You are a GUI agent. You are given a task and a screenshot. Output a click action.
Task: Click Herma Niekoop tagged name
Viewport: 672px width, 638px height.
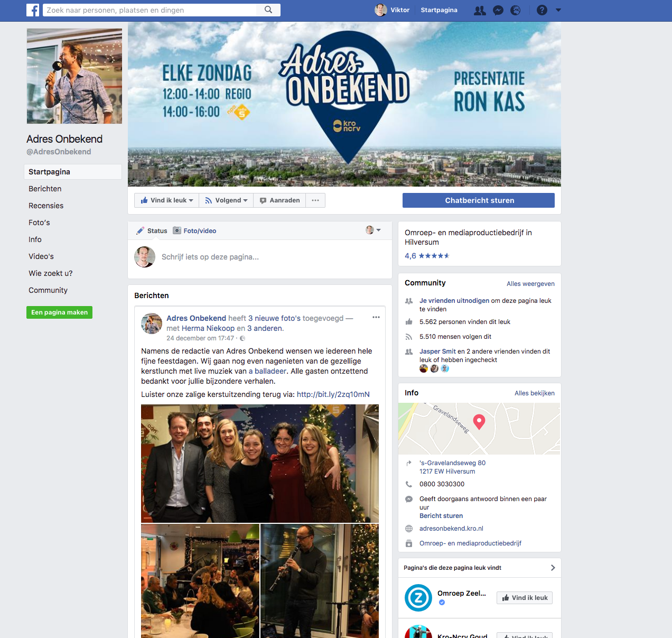(208, 328)
